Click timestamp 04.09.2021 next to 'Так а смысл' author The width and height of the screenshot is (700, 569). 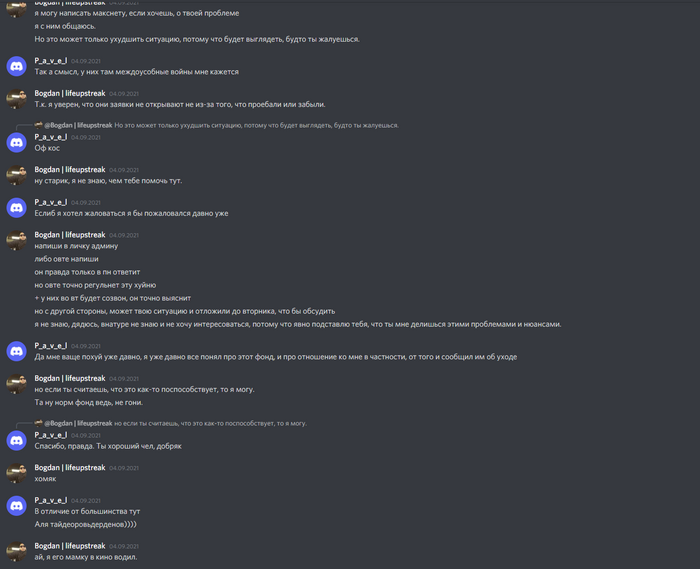click(x=86, y=61)
